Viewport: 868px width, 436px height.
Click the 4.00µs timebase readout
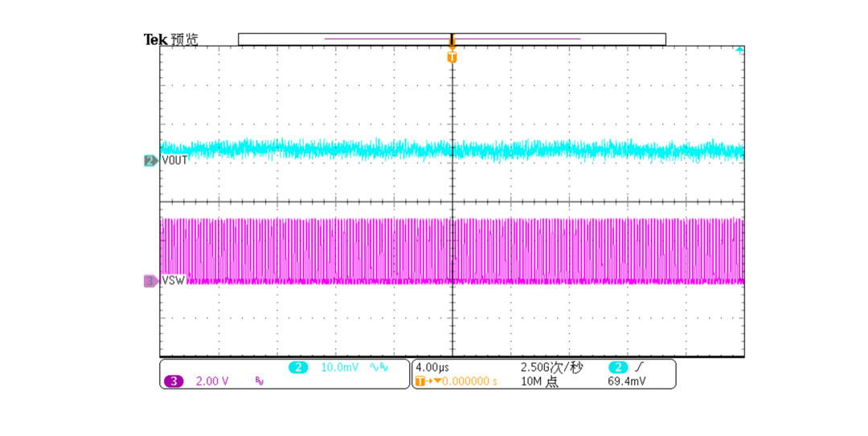(432, 368)
